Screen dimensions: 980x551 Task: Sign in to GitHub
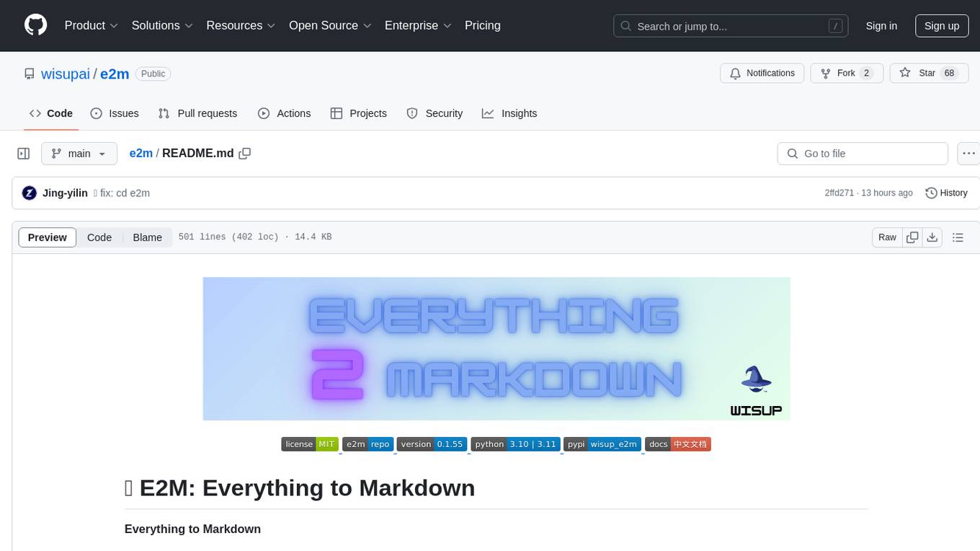click(x=881, y=26)
